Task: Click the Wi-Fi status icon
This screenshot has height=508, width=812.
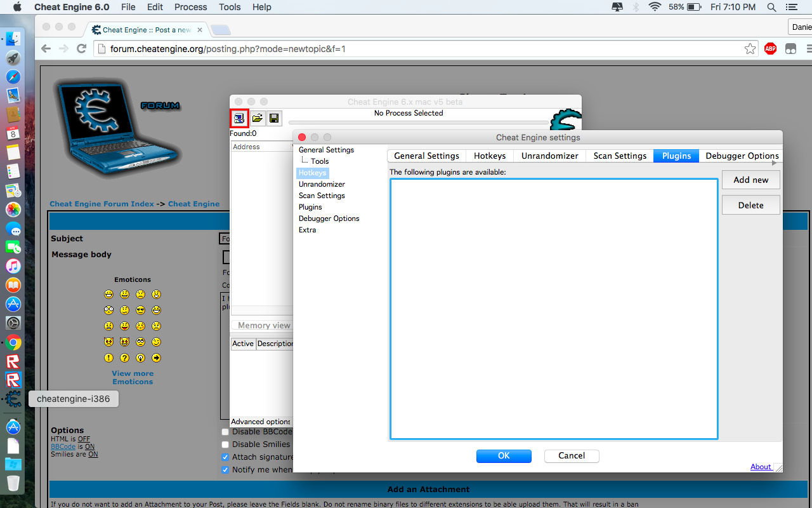Action: coord(655,7)
